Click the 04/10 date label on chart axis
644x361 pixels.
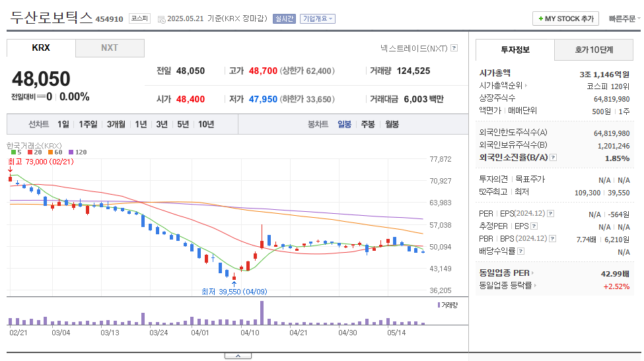tap(250, 333)
